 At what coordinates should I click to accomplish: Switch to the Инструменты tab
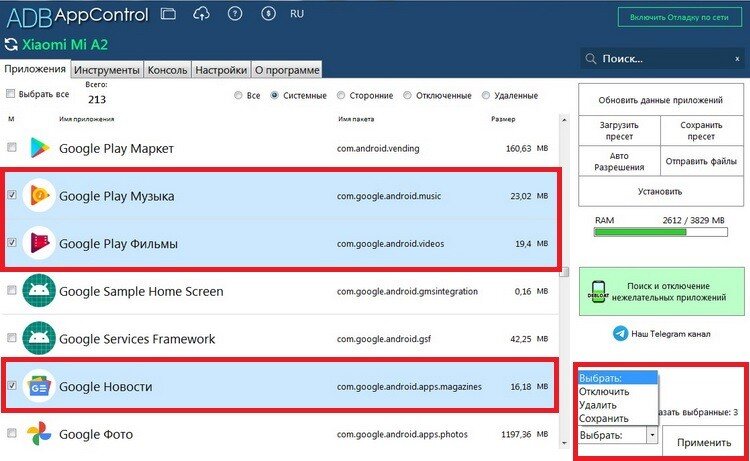[x=107, y=70]
